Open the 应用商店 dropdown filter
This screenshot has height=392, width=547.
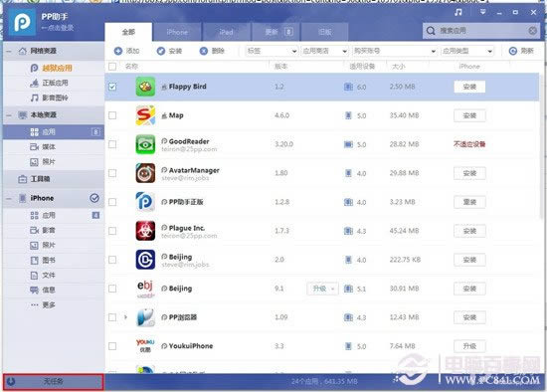[324, 51]
